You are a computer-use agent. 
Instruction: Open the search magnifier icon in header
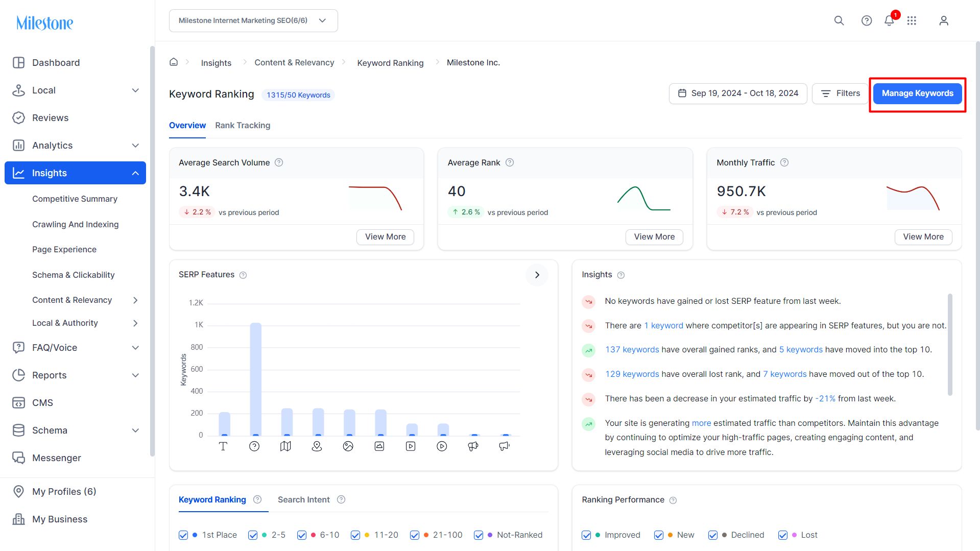click(x=839, y=20)
